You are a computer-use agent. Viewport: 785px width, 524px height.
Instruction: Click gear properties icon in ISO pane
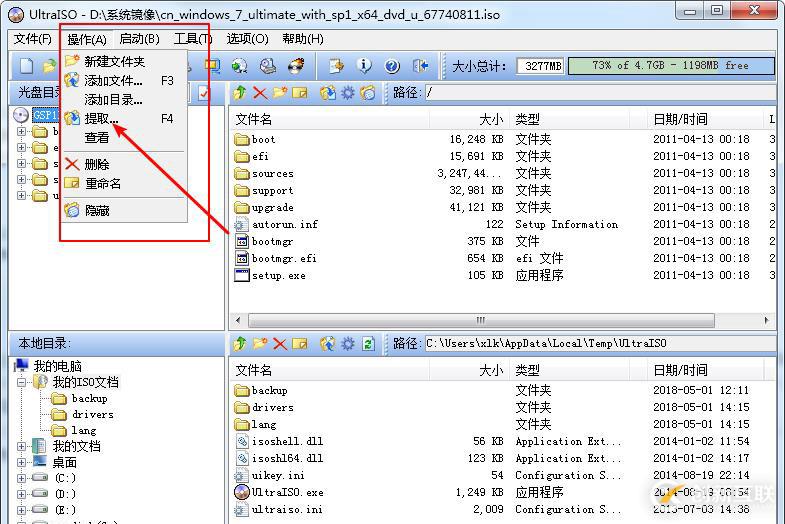pyautogui.click(x=347, y=93)
